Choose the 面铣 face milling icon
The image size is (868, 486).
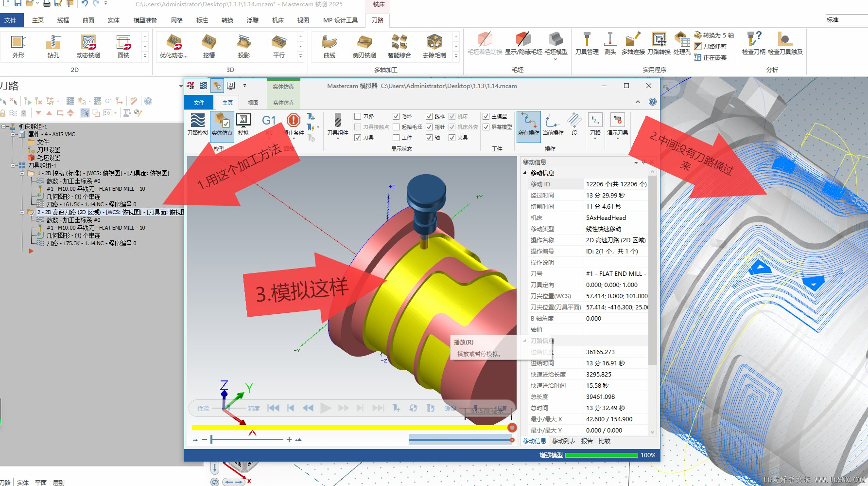tap(123, 47)
